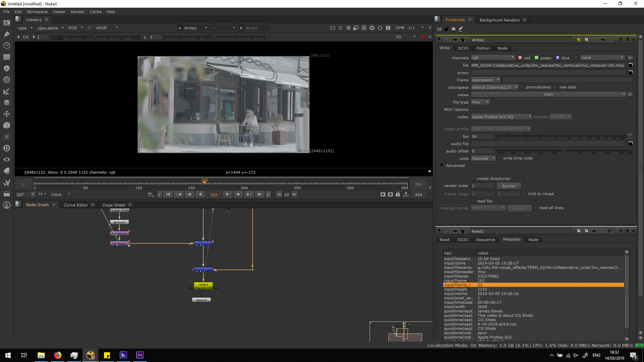Switch to the Curve Editor tab
Image resolution: width=644 pixels, height=362 pixels.
76,205
